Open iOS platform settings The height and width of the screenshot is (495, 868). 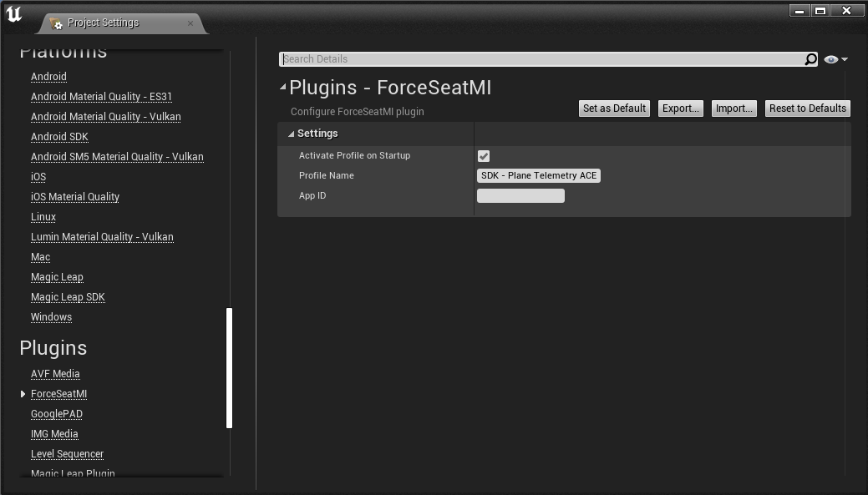click(38, 177)
